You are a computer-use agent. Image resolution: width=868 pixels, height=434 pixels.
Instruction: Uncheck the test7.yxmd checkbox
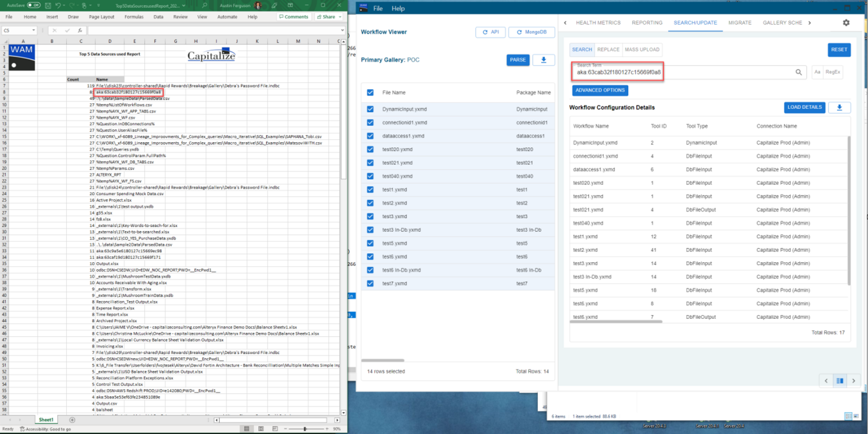point(370,284)
